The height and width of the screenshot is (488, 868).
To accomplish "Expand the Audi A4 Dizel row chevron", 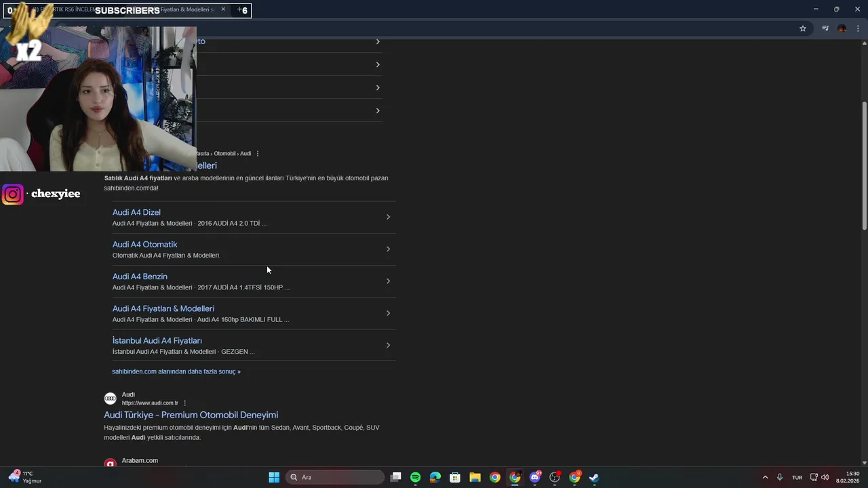I will pos(388,217).
